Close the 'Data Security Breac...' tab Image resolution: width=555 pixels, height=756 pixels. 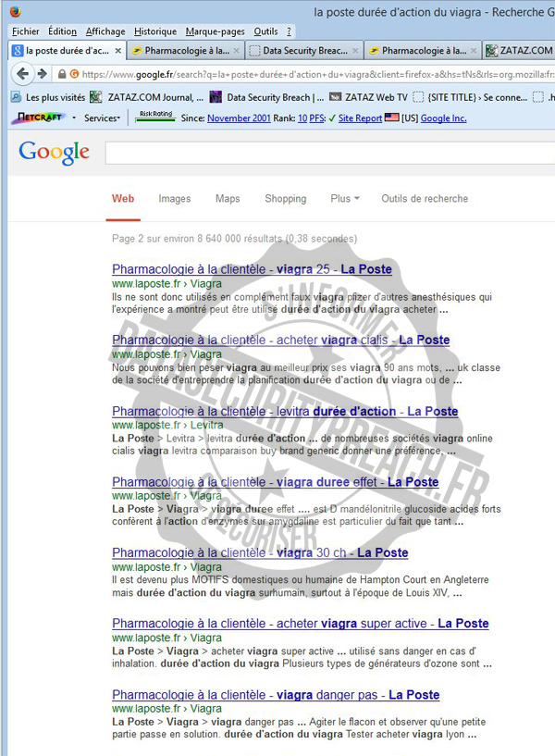pos(355,51)
